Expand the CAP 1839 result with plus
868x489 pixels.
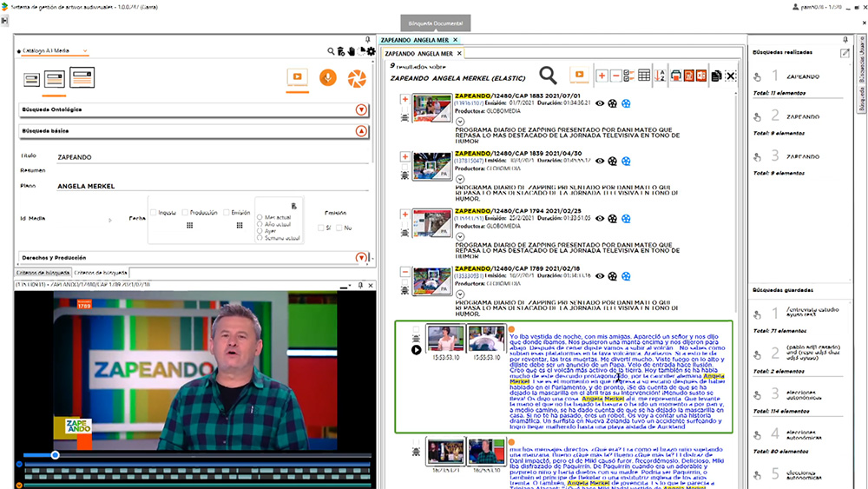point(404,156)
